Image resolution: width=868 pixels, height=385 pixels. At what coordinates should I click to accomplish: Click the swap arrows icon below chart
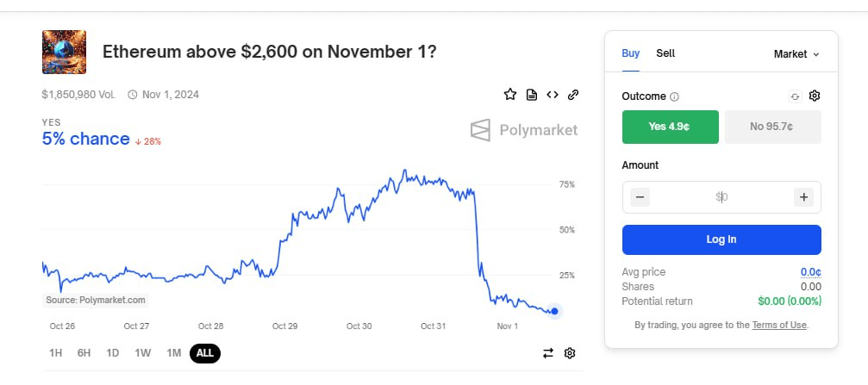coord(548,353)
